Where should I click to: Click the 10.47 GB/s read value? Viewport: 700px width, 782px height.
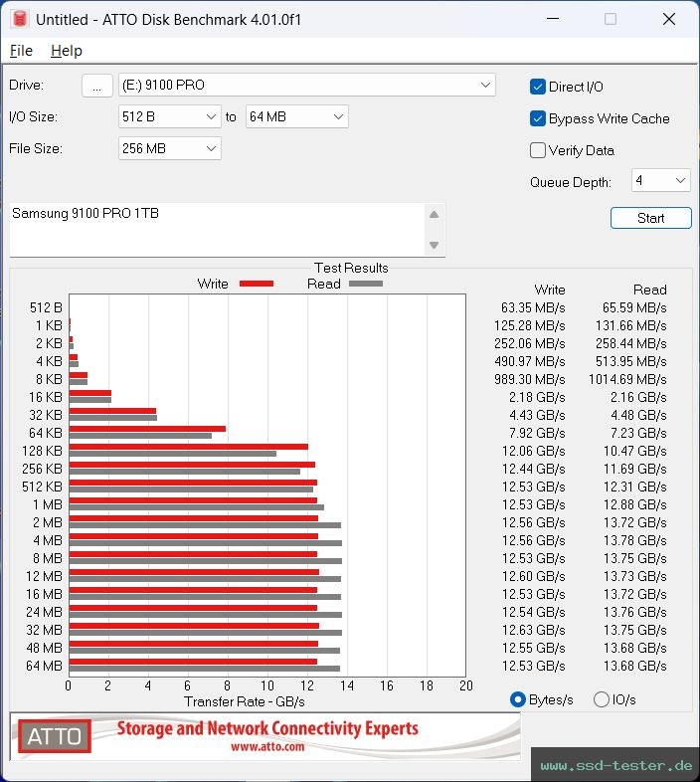(x=635, y=451)
